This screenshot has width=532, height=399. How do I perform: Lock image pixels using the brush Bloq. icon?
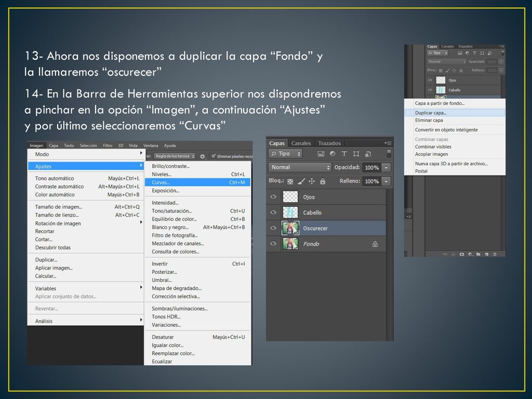301,181
